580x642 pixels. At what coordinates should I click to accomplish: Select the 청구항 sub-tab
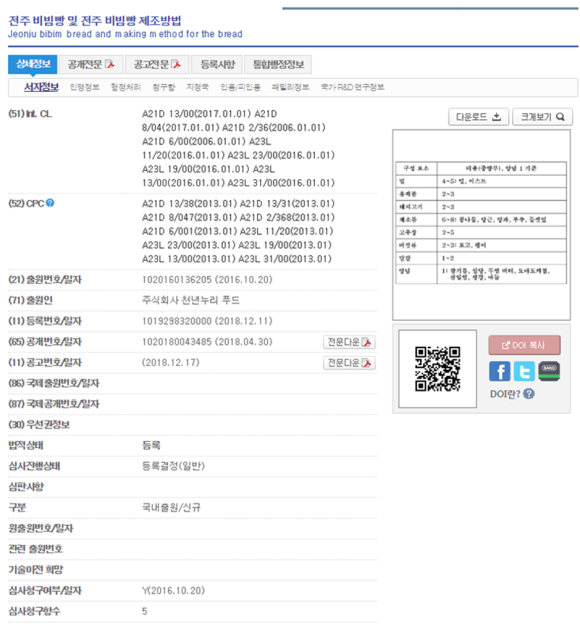pyautogui.click(x=164, y=87)
